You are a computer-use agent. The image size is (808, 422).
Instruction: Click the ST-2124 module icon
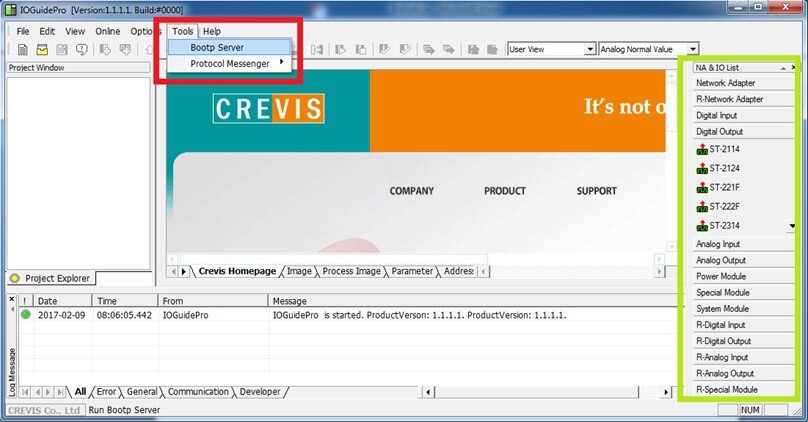702,169
